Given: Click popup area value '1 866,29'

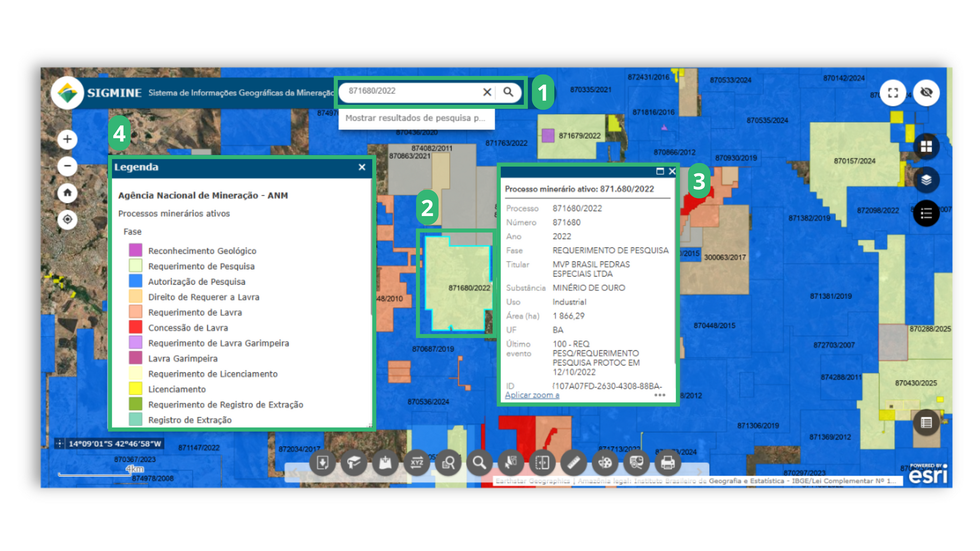Looking at the screenshot, I should [568, 316].
